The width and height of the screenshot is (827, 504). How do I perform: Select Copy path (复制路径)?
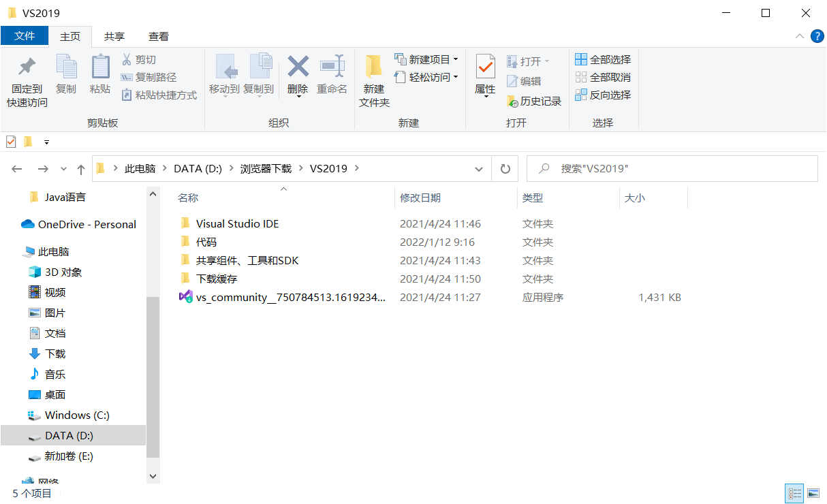tap(149, 78)
